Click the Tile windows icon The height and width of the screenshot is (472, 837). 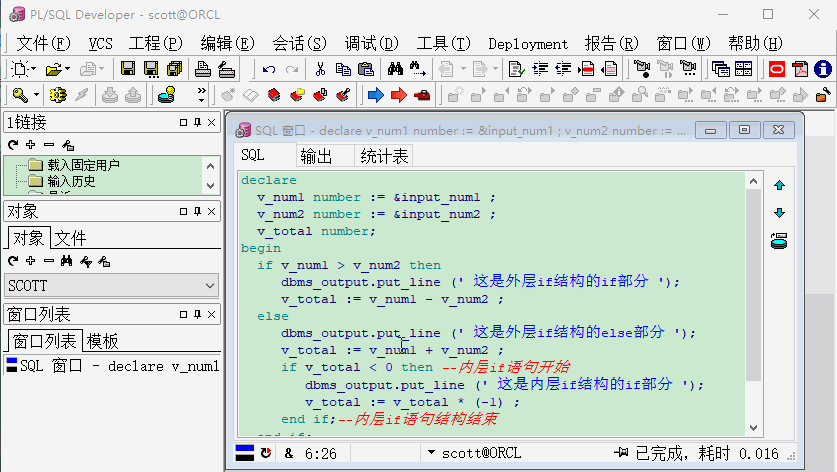744,69
